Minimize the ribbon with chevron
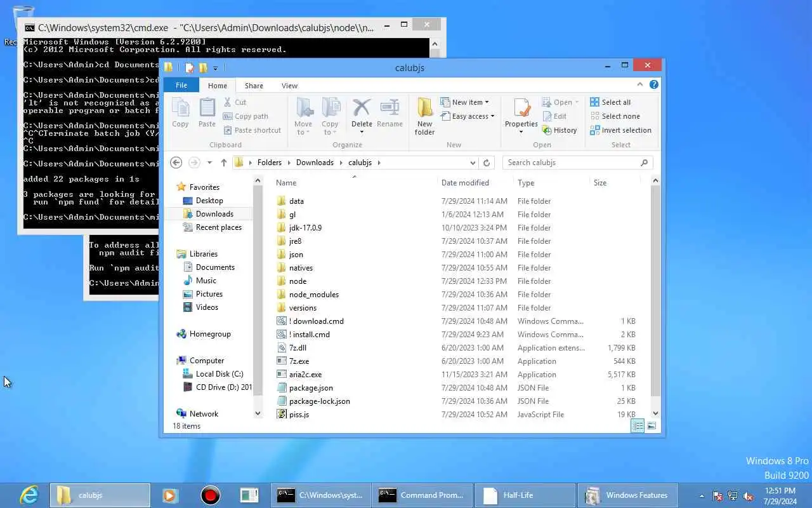 click(x=640, y=84)
